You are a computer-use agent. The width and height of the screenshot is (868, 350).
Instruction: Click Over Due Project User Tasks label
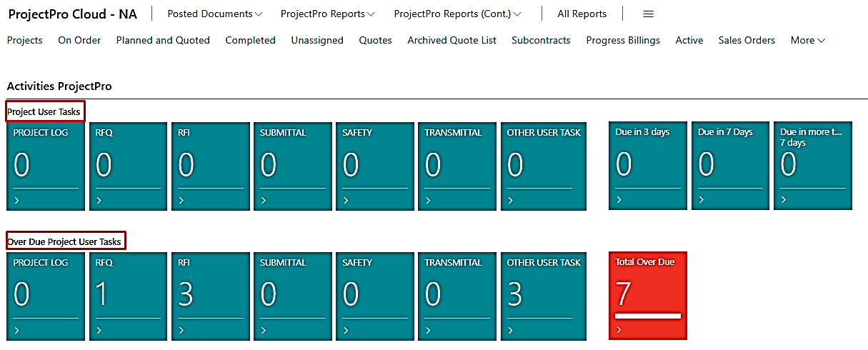tap(64, 241)
